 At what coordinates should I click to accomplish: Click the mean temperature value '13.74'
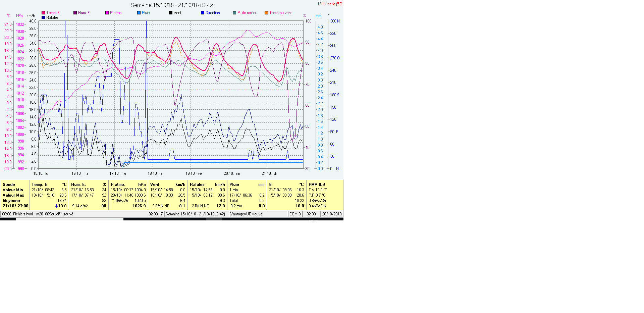62,201
